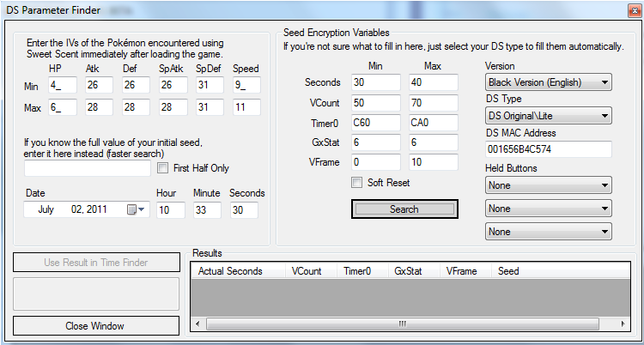Viewport: 644px width, 345px height.
Task: Toggle the Soft Reset checkbox
Action: tap(357, 183)
